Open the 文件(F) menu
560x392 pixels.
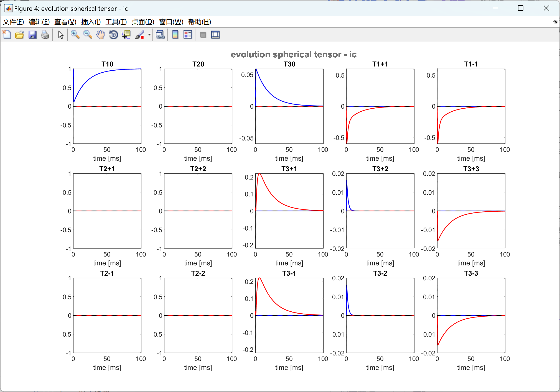[x=13, y=22]
